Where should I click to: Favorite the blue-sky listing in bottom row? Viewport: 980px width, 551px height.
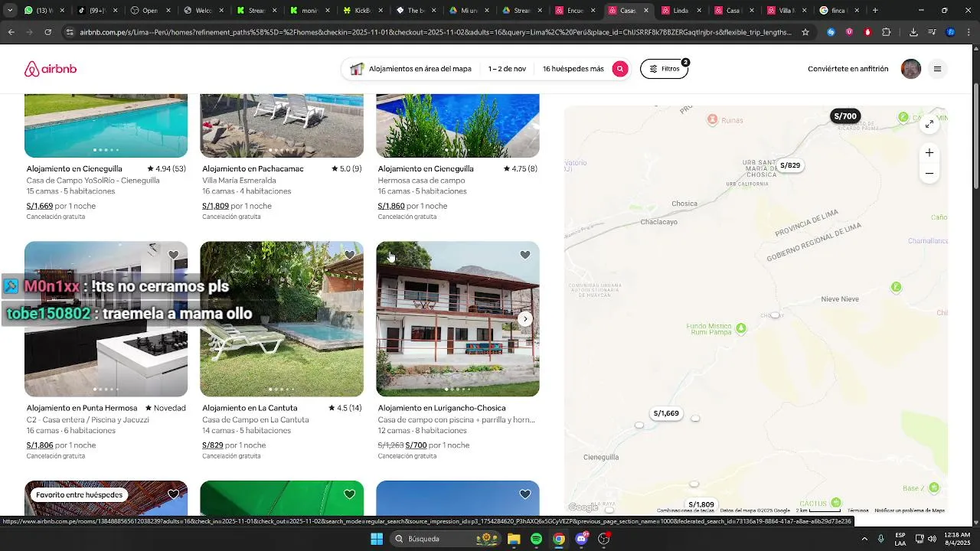pyautogui.click(x=525, y=494)
